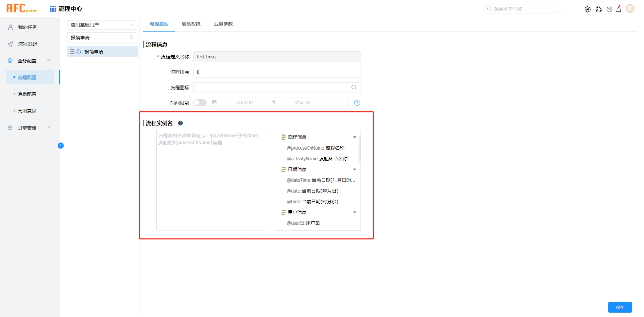
Task: Click the search icon beside 流程图标 field
Action: tap(354, 88)
